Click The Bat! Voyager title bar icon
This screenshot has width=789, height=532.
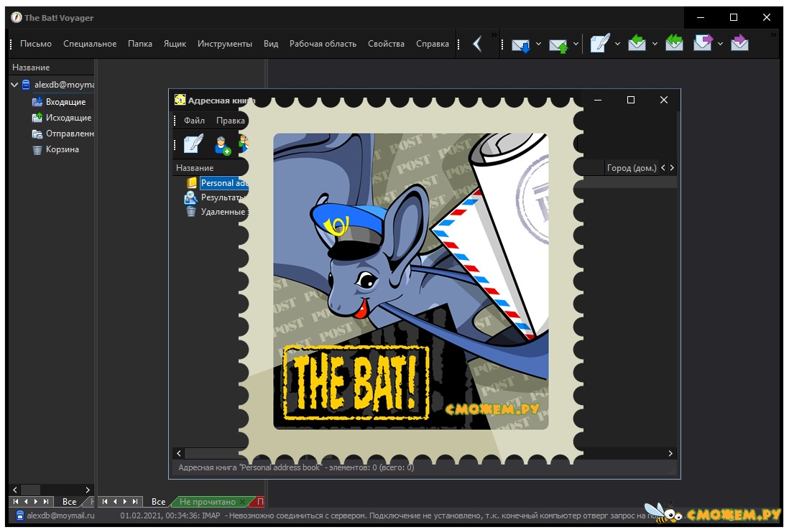(17, 18)
